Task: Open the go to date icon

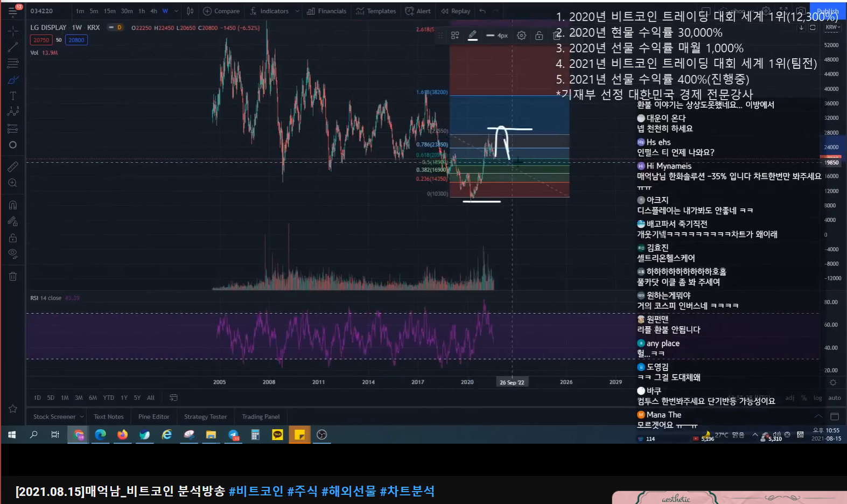Action: click(x=173, y=398)
